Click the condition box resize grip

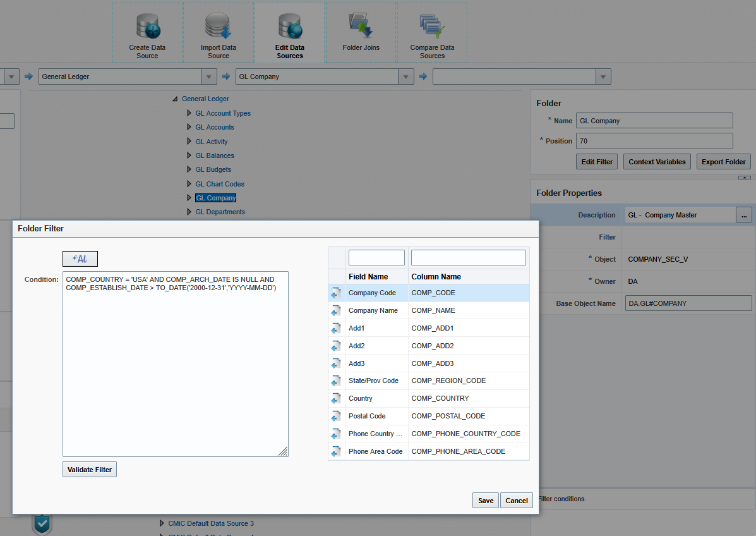(x=284, y=451)
